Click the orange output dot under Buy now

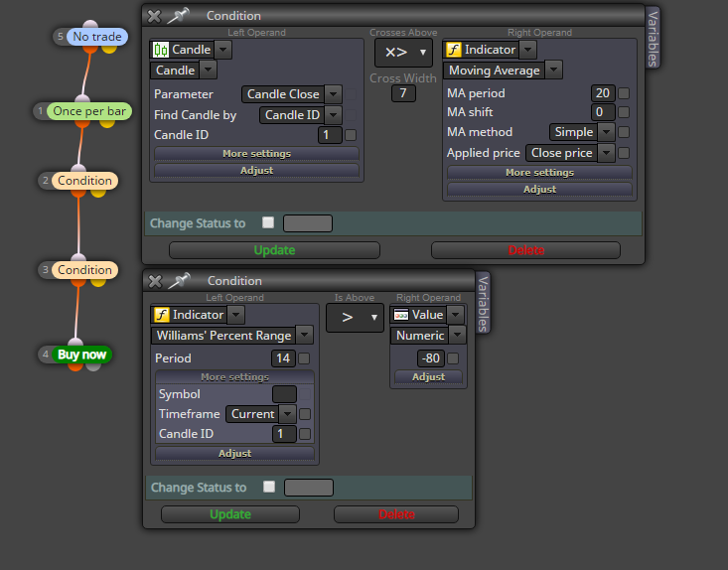coord(75,366)
